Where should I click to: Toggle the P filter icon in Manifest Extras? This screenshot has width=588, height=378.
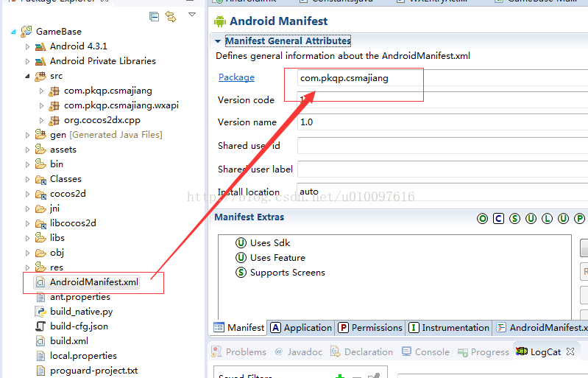click(x=579, y=218)
